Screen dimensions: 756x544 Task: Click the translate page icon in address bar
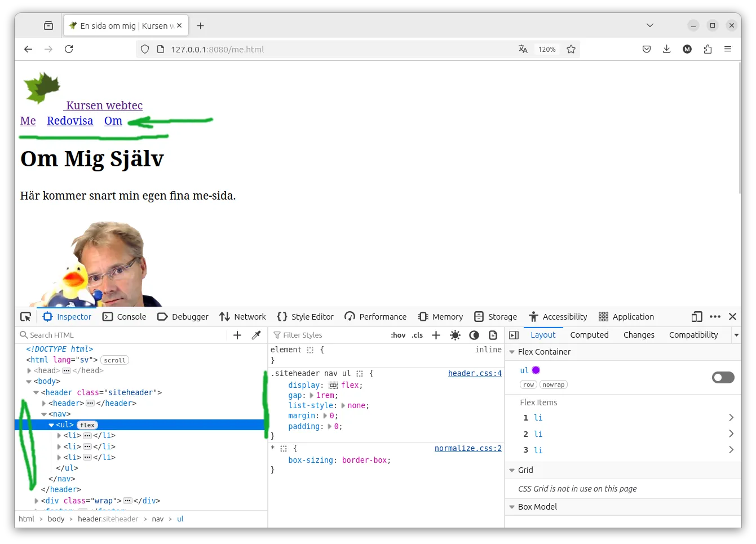523,49
